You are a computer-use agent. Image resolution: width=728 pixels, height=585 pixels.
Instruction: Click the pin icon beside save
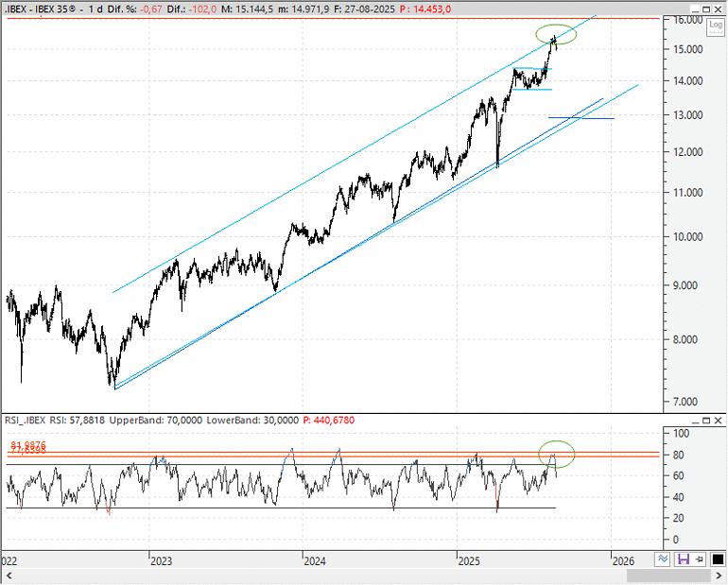pos(700,559)
